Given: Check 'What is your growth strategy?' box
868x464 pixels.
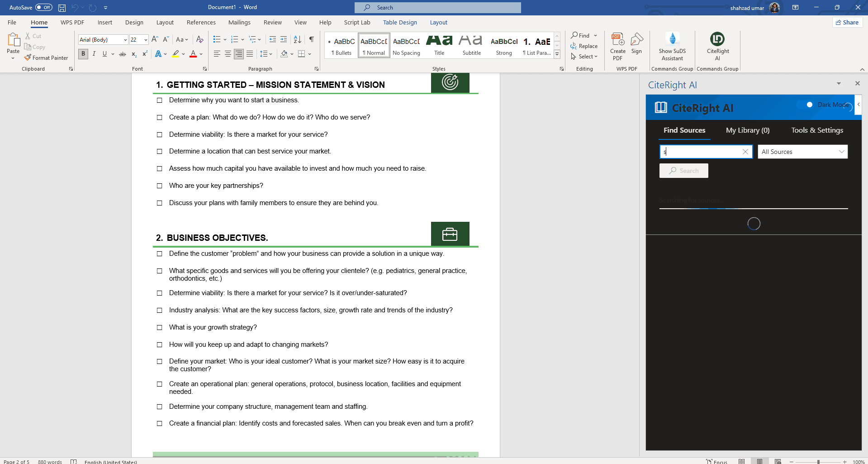Looking at the screenshot, I should tap(159, 328).
